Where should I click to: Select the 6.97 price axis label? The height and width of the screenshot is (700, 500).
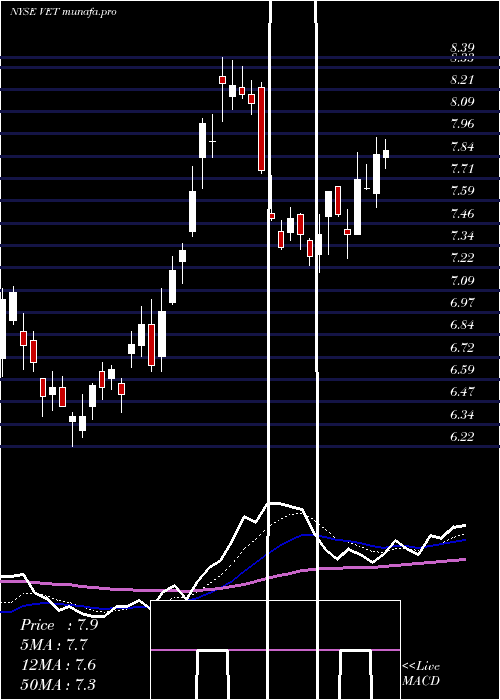pyautogui.click(x=462, y=303)
